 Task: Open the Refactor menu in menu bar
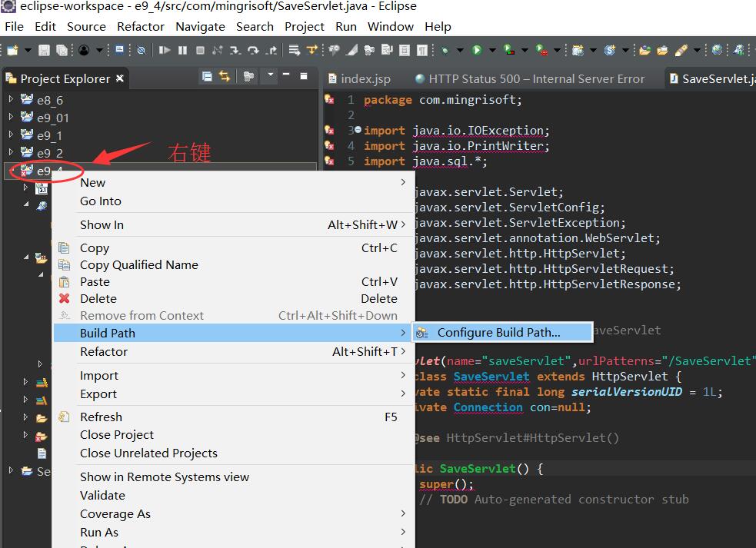point(141,26)
